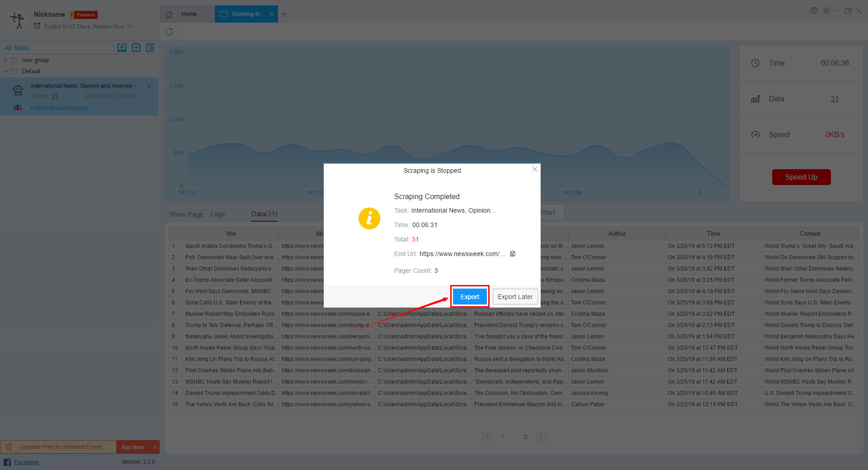Click the speedometer icon beside Higher Speed Scraping
The height and width of the screenshot is (470, 868).
point(18,108)
